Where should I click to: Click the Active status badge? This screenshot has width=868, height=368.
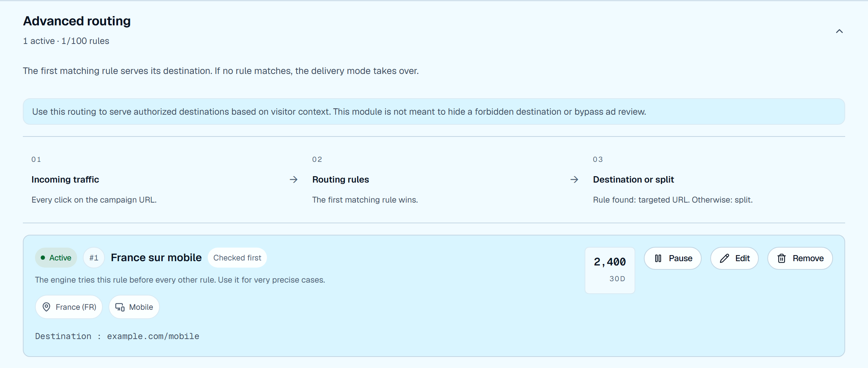point(56,258)
